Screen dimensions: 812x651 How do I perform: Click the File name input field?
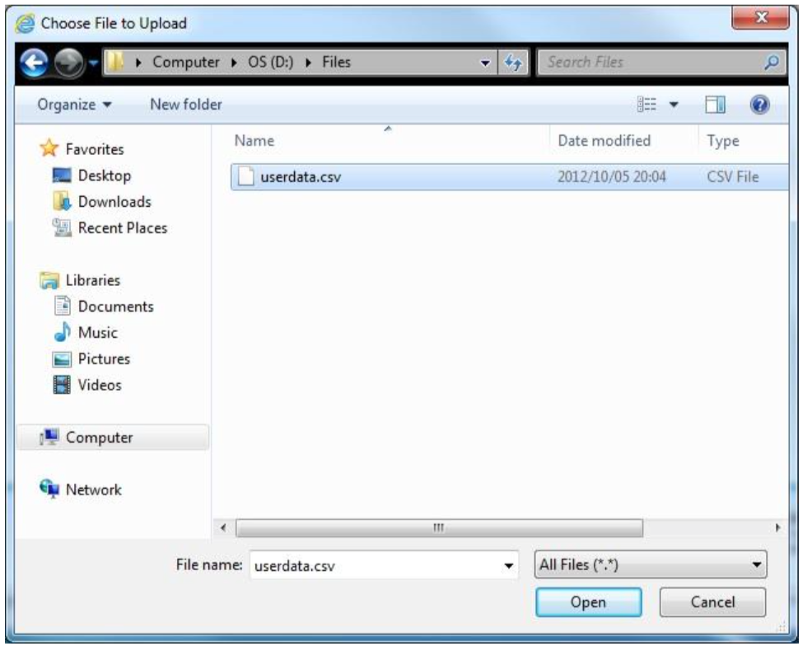pyautogui.click(x=375, y=566)
